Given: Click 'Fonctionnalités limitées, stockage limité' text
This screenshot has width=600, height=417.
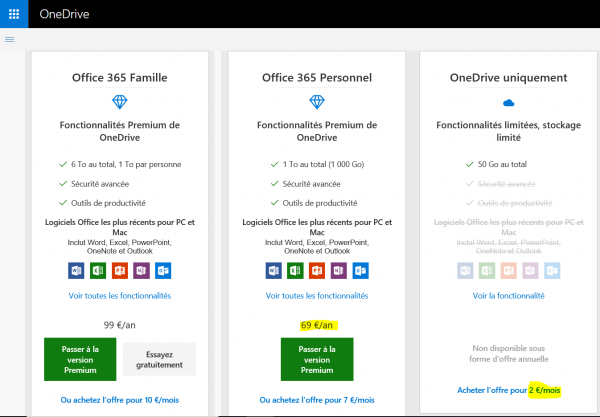Looking at the screenshot, I should (x=509, y=131).
